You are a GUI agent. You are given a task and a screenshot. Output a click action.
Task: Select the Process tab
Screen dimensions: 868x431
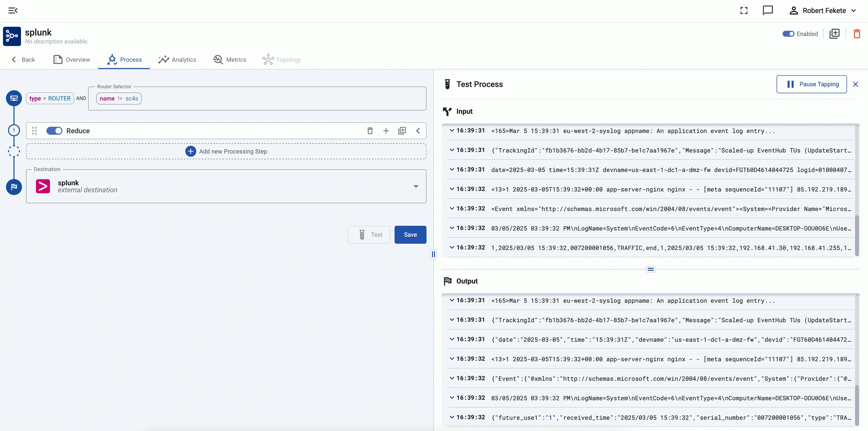(x=124, y=60)
